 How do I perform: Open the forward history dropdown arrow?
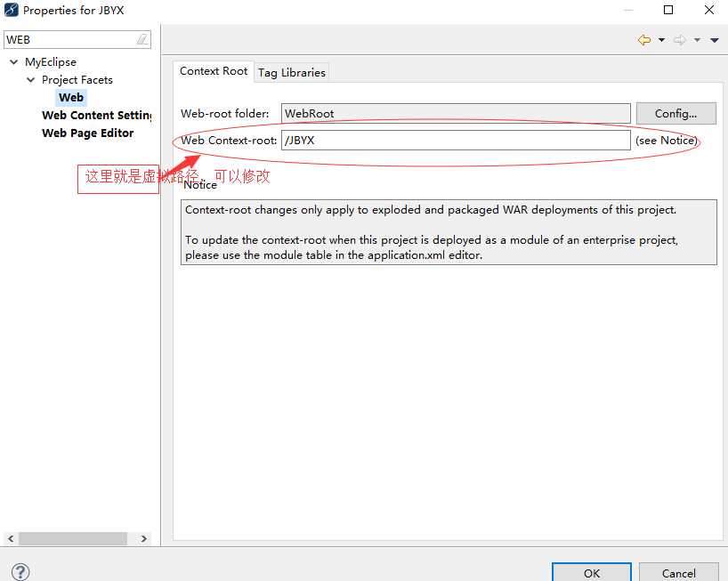[698, 40]
